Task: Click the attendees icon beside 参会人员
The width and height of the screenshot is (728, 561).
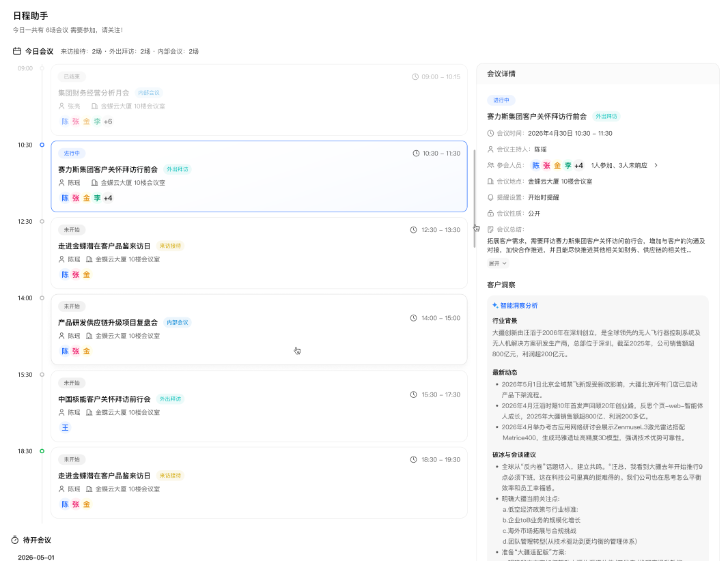Action: click(x=490, y=165)
